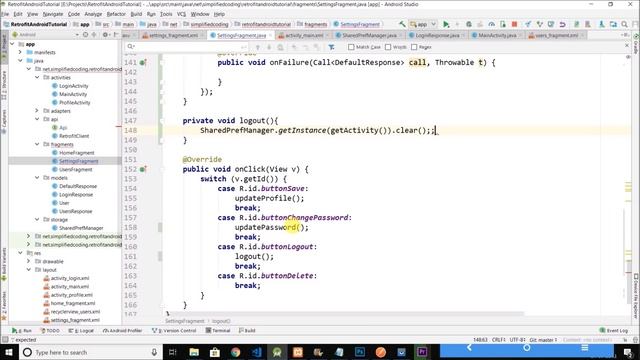Click the Search Everywhere magnifier icon
This screenshot has width=640, height=360.
624,24
